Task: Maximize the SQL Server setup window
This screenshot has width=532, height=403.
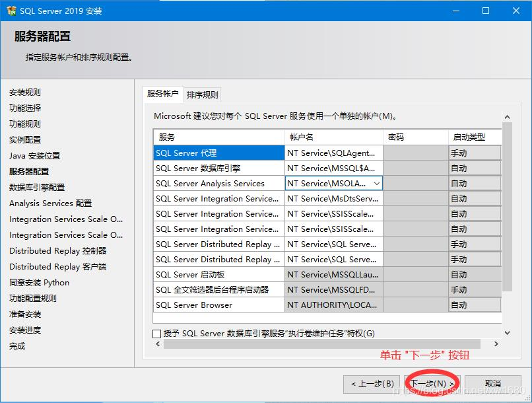Action: (x=486, y=11)
